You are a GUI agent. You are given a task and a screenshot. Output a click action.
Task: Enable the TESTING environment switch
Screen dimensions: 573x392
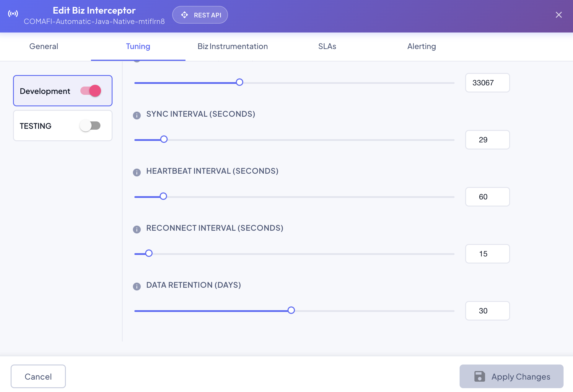click(90, 126)
